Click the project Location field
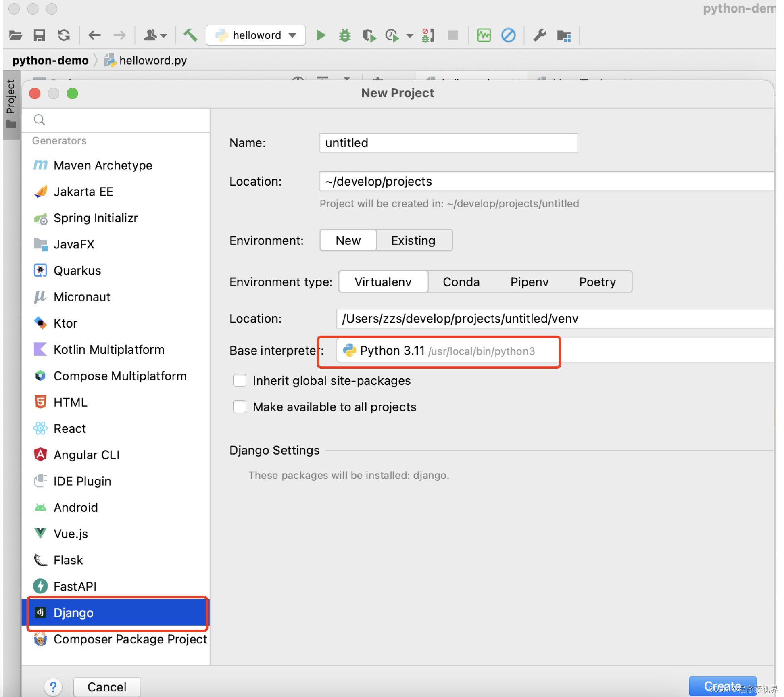784x697 pixels. tap(546, 182)
